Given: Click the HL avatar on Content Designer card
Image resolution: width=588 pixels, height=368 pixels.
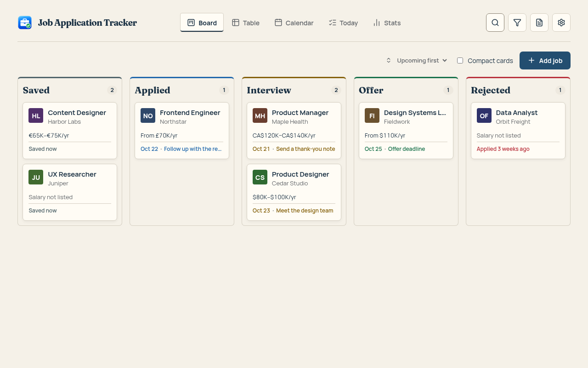Looking at the screenshot, I should pos(36,115).
